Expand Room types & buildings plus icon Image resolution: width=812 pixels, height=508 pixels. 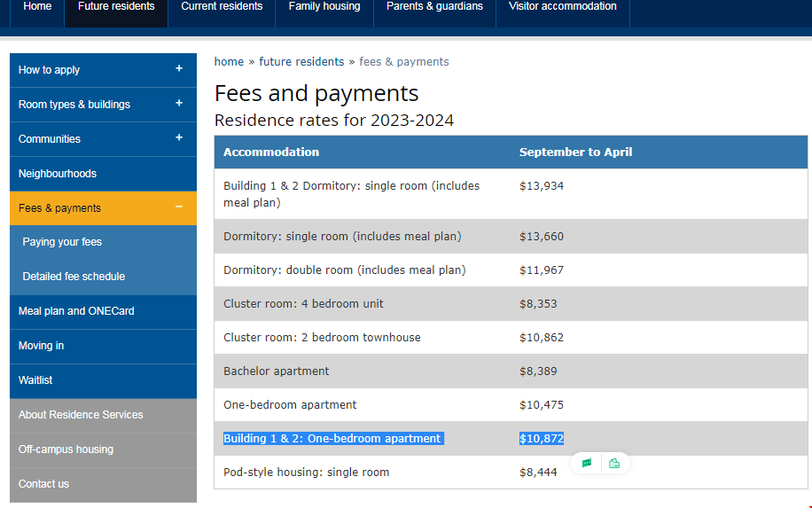click(x=179, y=104)
